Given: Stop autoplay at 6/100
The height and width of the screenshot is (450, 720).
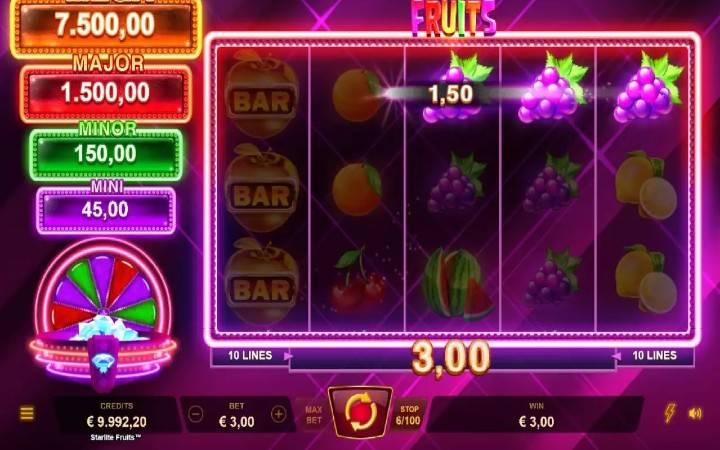Looking at the screenshot, I should 409,415.
